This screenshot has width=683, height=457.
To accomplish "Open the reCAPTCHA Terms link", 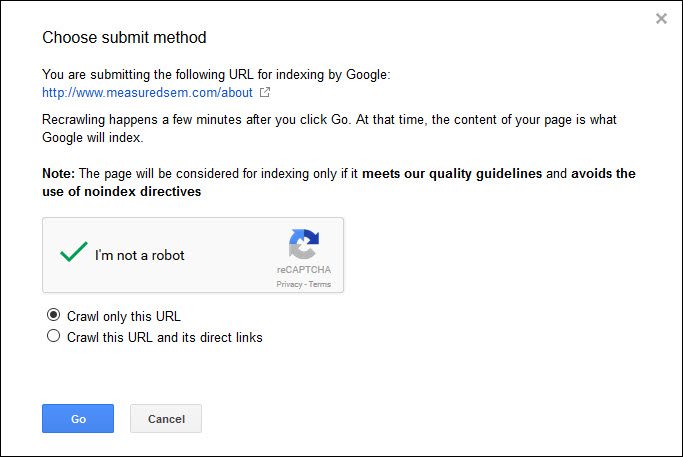I will tap(320, 285).
